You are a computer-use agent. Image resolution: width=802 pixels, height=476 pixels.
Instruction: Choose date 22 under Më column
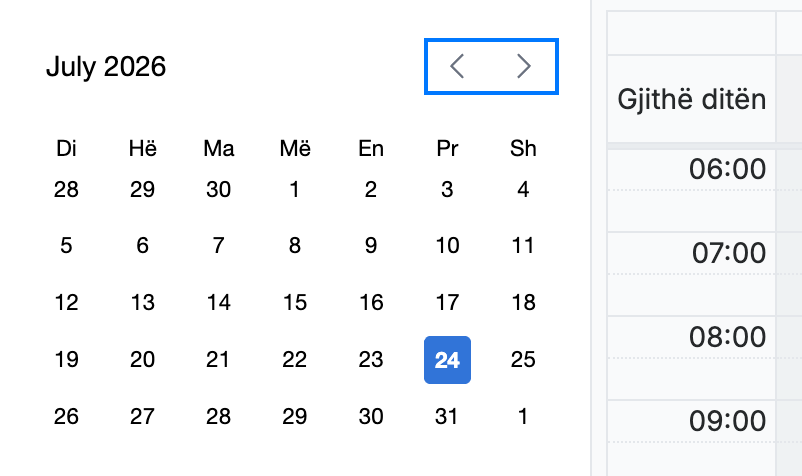click(295, 359)
